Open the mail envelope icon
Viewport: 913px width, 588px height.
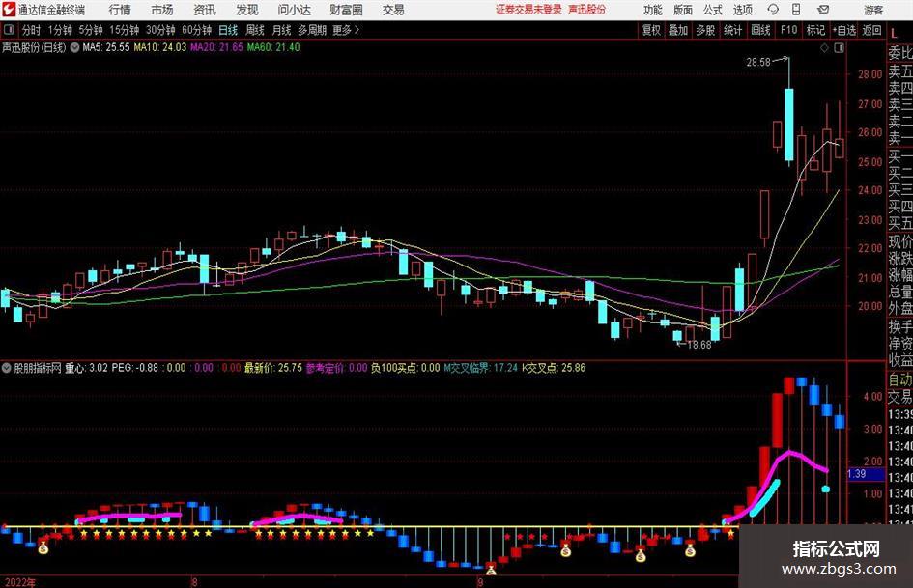(823, 10)
